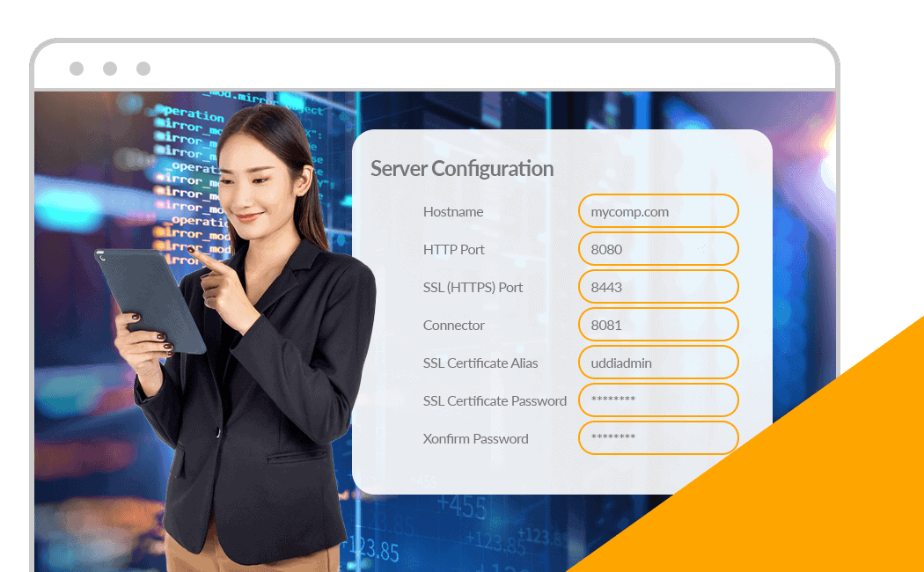The image size is (924, 572).
Task: Select the HTTP Port label
Action: coord(454,249)
